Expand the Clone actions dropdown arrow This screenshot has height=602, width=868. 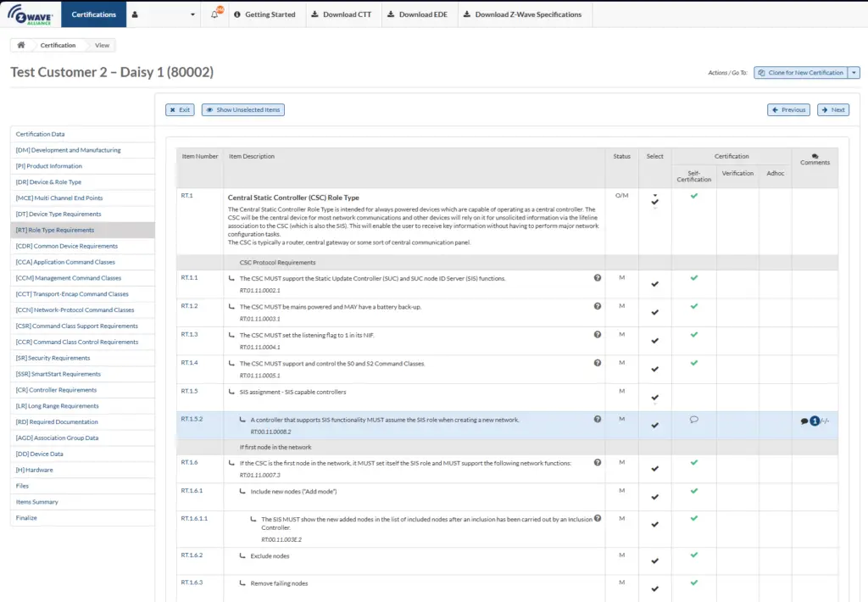(854, 73)
